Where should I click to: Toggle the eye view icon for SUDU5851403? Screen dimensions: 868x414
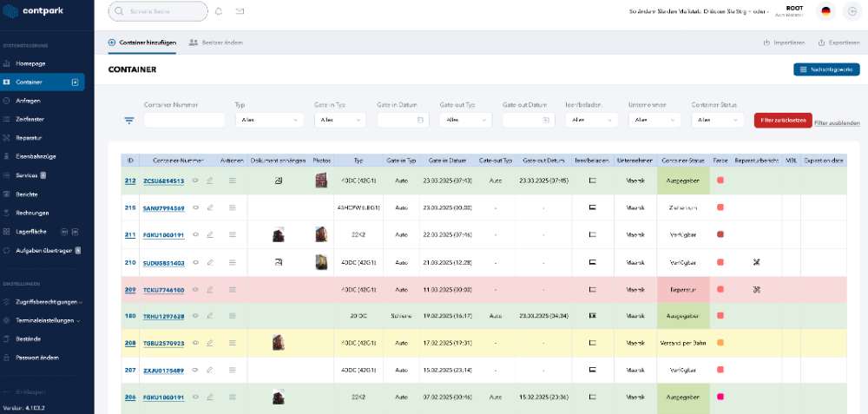pyautogui.click(x=195, y=263)
